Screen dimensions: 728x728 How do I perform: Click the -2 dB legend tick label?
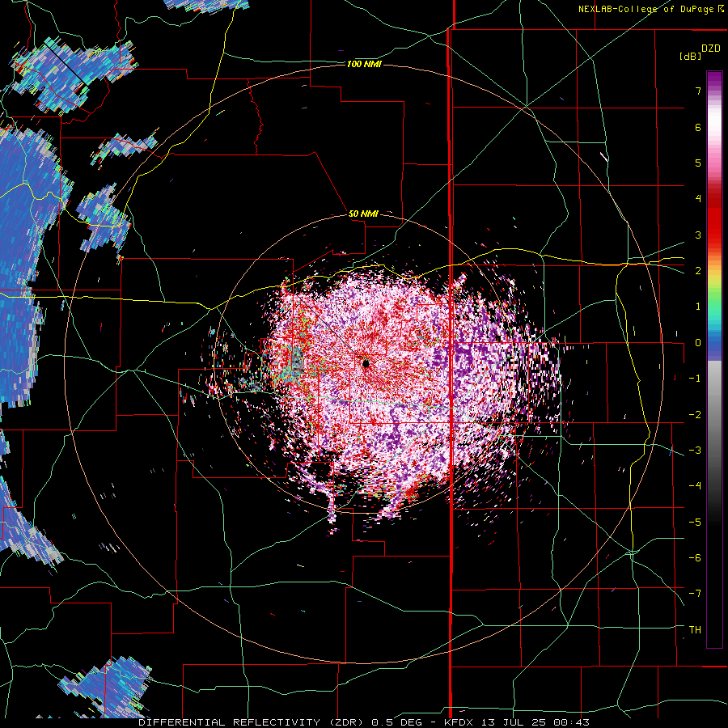click(x=695, y=415)
